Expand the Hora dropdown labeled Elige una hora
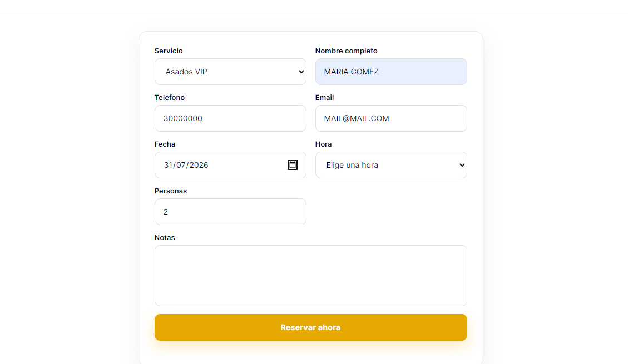The height and width of the screenshot is (364, 628). coord(391,165)
